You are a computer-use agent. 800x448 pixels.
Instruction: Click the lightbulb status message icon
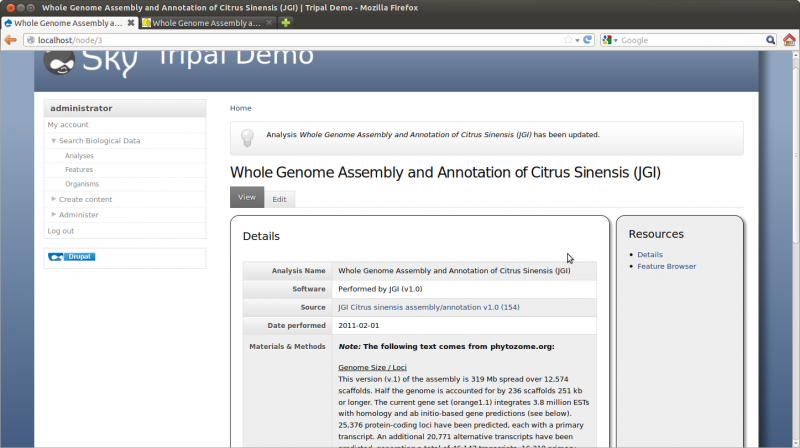(247, 138)
